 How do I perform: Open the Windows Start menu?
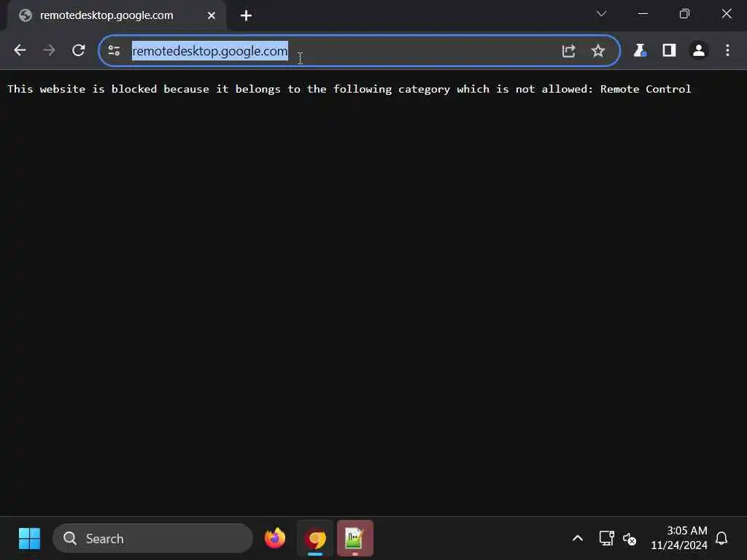(29, 539)
